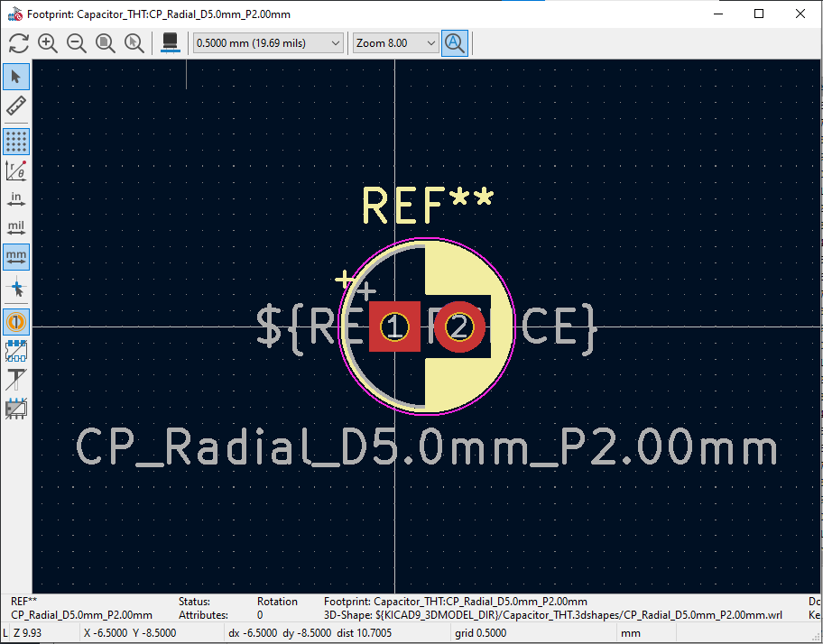This screenshot has width=823, height=644.
Task: Open the Zoom 8.00 dropdown
Action: [395, 43]
